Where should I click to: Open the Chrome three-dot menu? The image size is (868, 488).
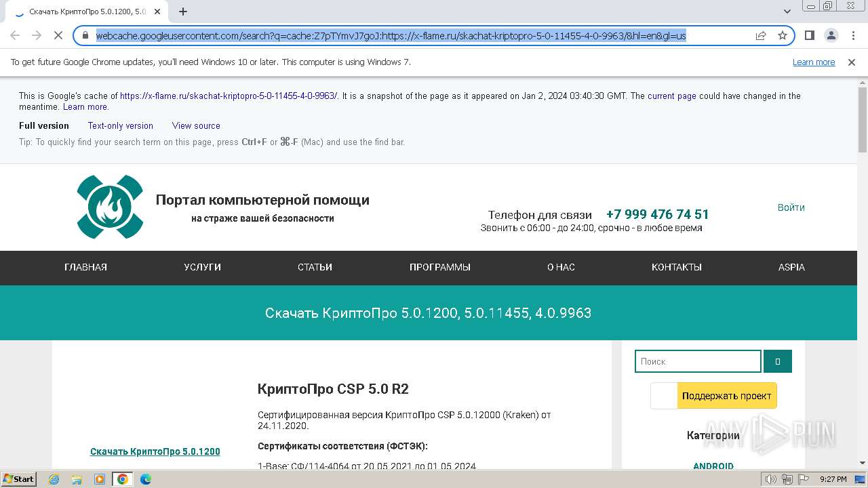click(x=853, y=35)
